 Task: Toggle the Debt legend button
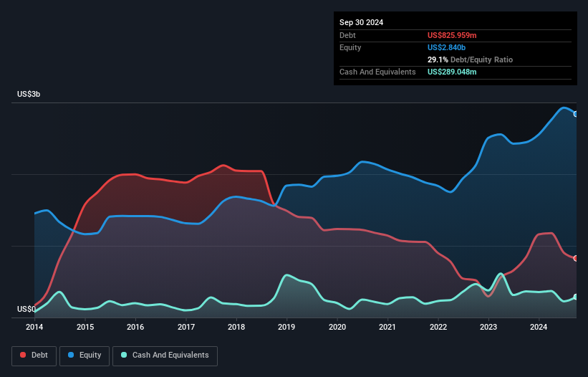point(34,355)
